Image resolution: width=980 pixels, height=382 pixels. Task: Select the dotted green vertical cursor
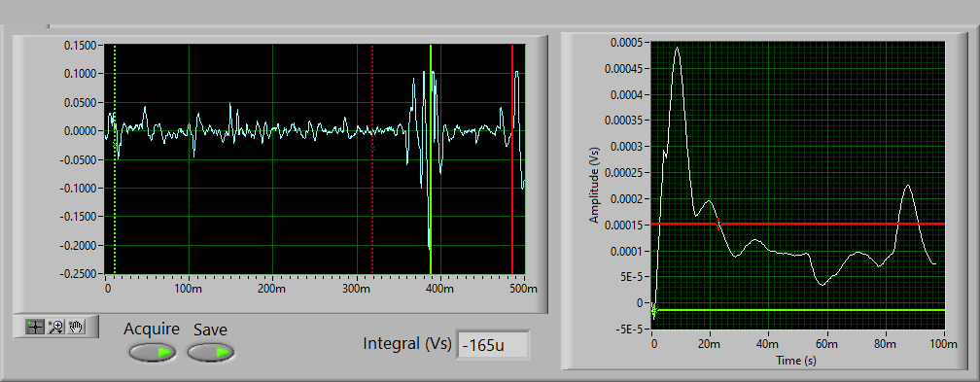pyautogui.click(x=115, y=159)
